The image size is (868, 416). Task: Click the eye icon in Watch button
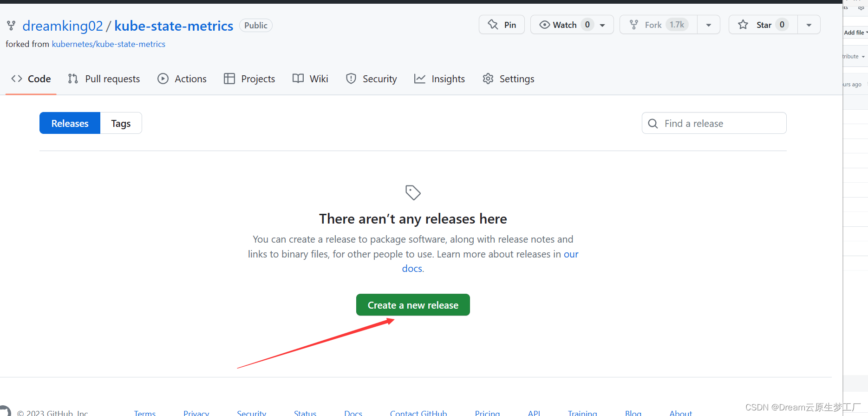545,25
